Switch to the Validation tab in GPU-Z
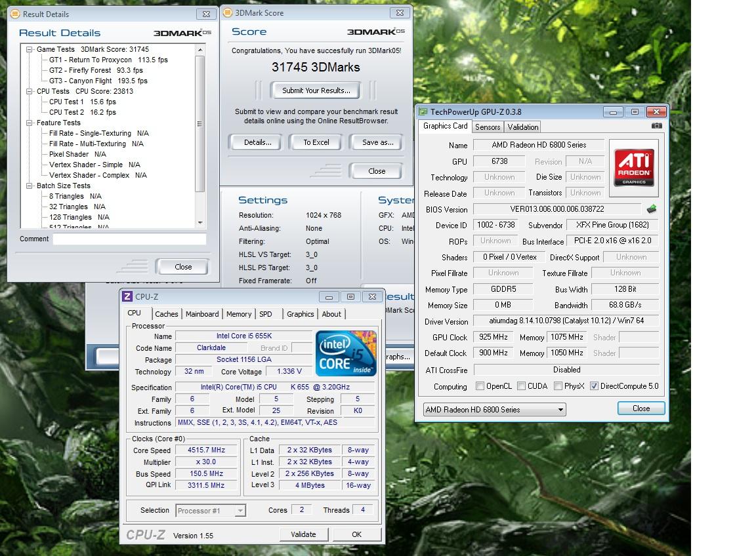 tap(522, 127)
